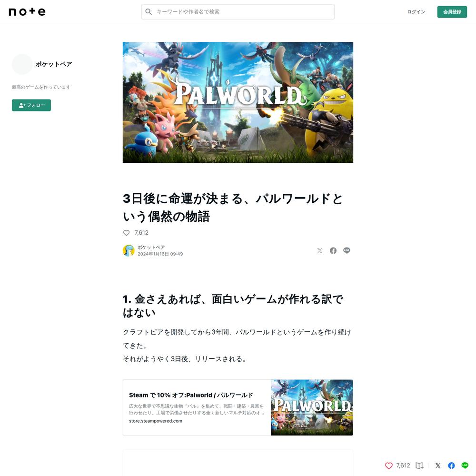Open the 7,612 like count in the floating bar
Image resolution: width=476 pixels, height=476 pixels.
coord(403,466)
